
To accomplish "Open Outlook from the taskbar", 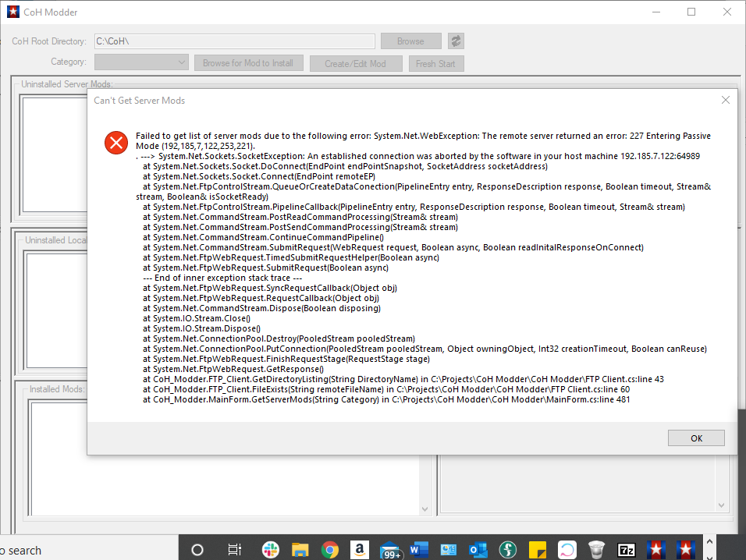I will [478, 550].
